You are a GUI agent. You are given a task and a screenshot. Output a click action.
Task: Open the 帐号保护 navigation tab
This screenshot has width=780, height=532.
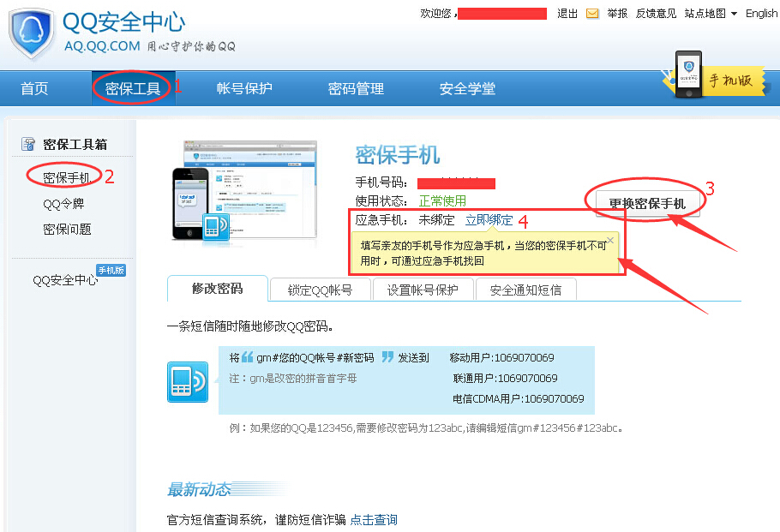coord(244,88)
